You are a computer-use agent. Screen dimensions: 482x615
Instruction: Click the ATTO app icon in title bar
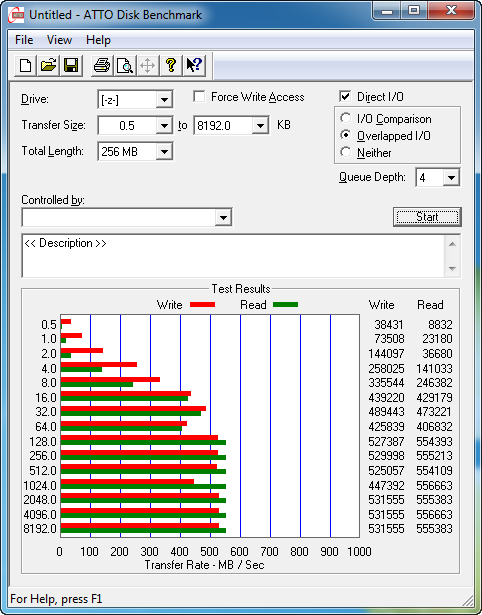coord(16,15)
